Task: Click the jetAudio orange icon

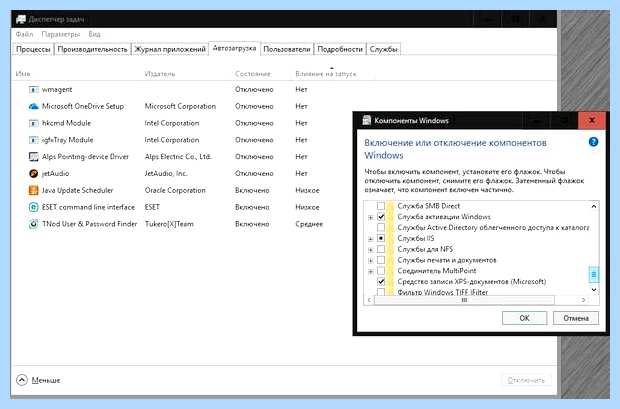Action: click(34, 174)
